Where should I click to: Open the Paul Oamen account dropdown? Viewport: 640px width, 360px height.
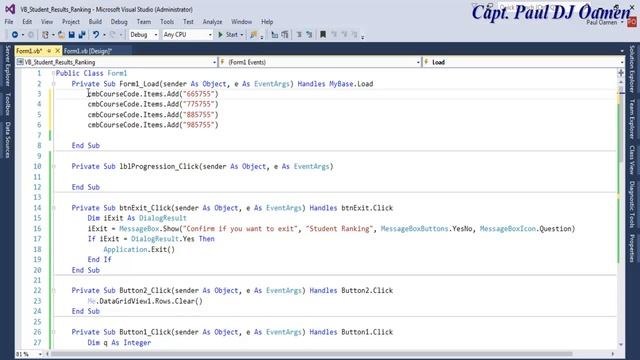605,22
